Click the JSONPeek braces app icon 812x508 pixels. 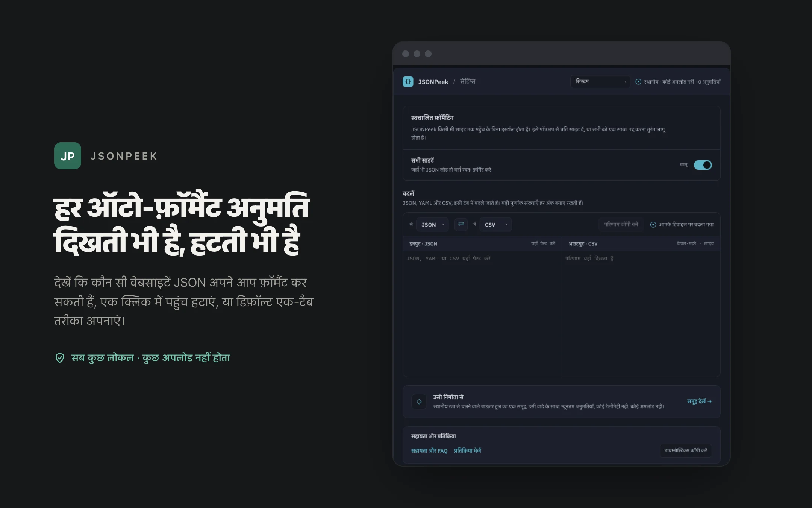(x=408, y=82)
